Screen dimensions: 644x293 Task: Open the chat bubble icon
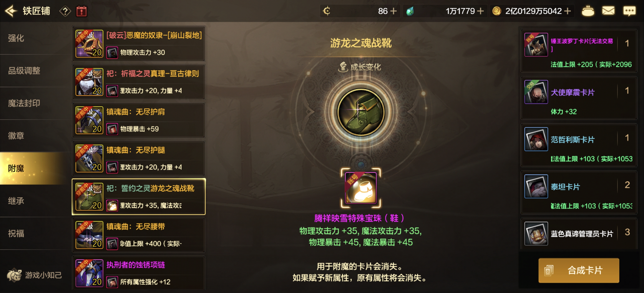[629, 11]
